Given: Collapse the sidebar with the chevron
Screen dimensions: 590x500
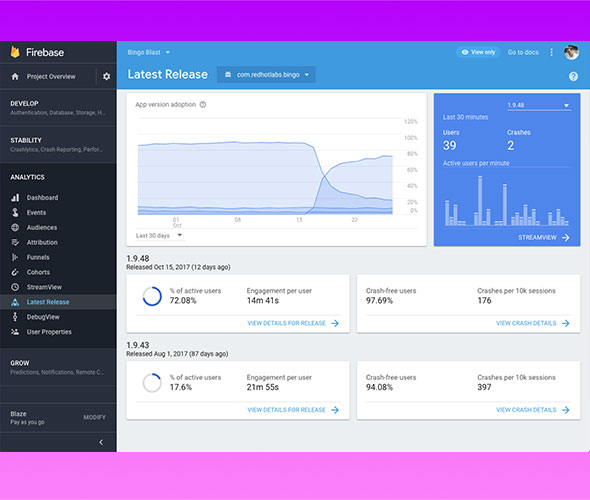Looking at the screenshot, I should pyautogui.click(x=101, y=442).
